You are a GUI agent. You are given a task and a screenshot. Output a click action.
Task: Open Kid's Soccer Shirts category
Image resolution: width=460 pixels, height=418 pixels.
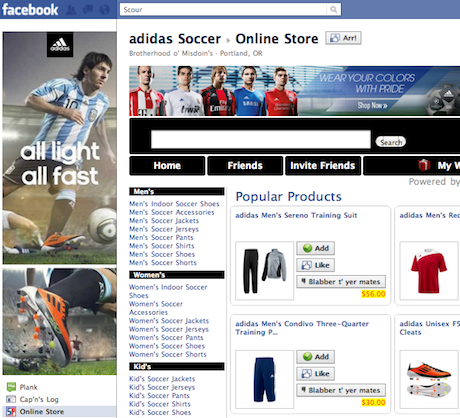point(160,404)
